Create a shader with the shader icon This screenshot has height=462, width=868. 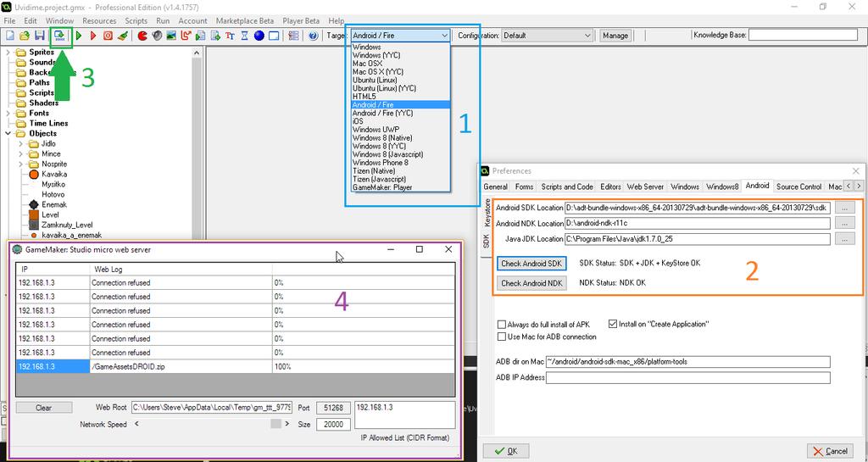click(215, 36)
